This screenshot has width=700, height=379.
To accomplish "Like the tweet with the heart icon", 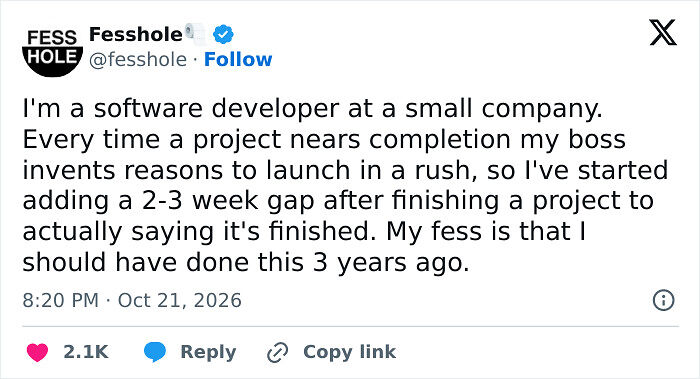I will click(37, 352).
